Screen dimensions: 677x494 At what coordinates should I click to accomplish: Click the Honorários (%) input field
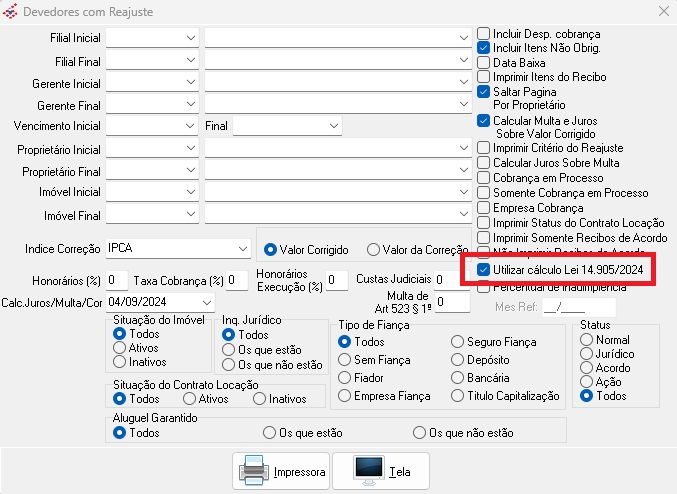(x=117, y=279)
